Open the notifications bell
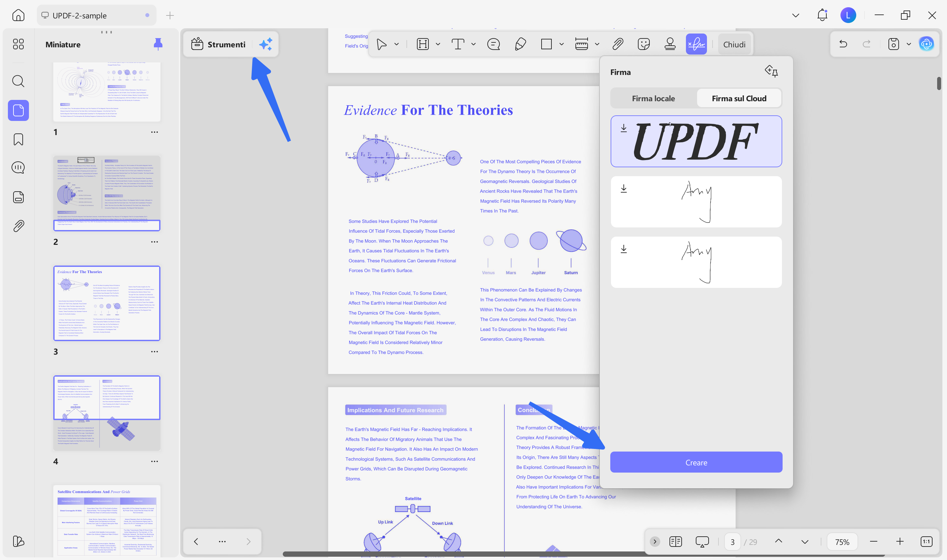 pyautogui.click(x=822, y=15)
